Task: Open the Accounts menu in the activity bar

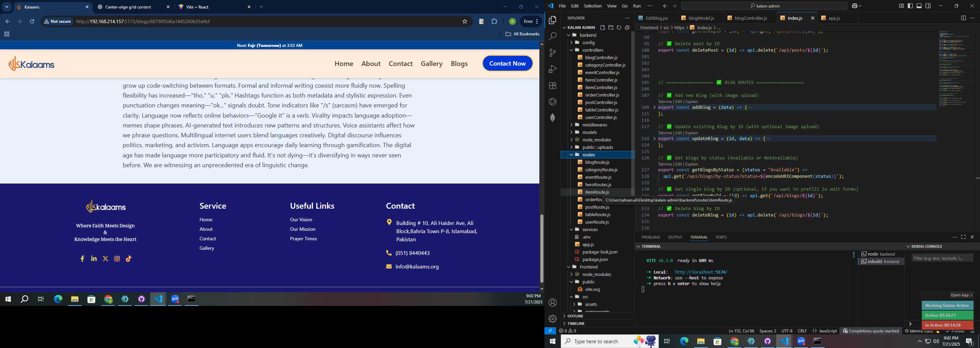Action: point(552,302)
